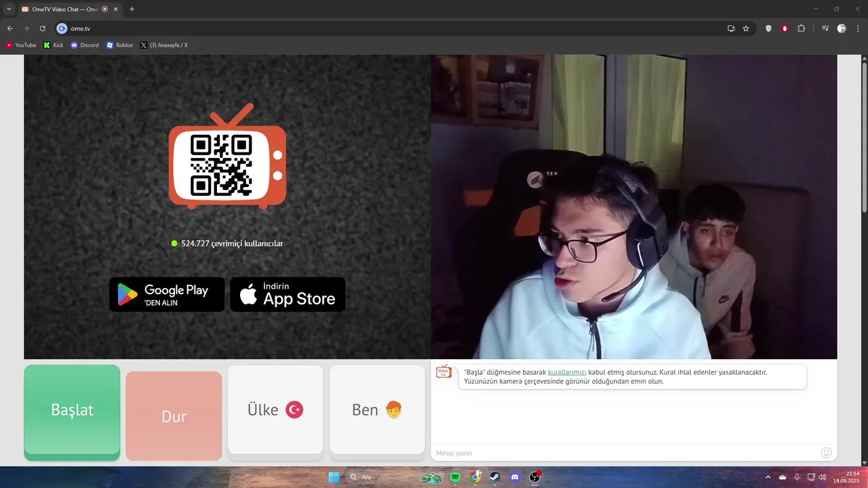Open OBS Studio from the taskbar

(534, 477)
